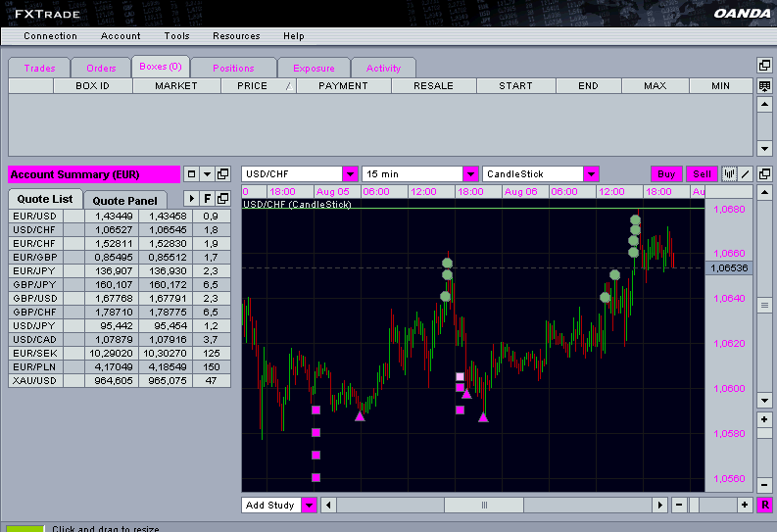This screenshot has width=777, height=532.
Task: Zoom in time axis plus button
Action: (745, 506)
